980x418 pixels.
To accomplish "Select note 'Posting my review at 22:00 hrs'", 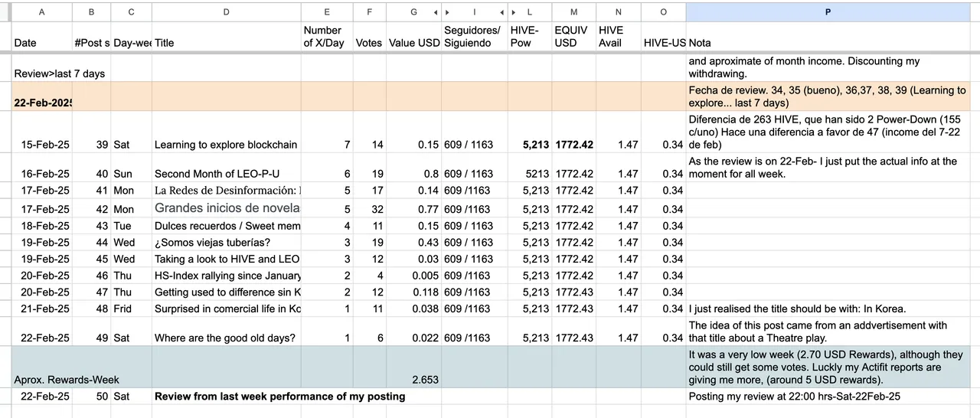I will (828, 396).
